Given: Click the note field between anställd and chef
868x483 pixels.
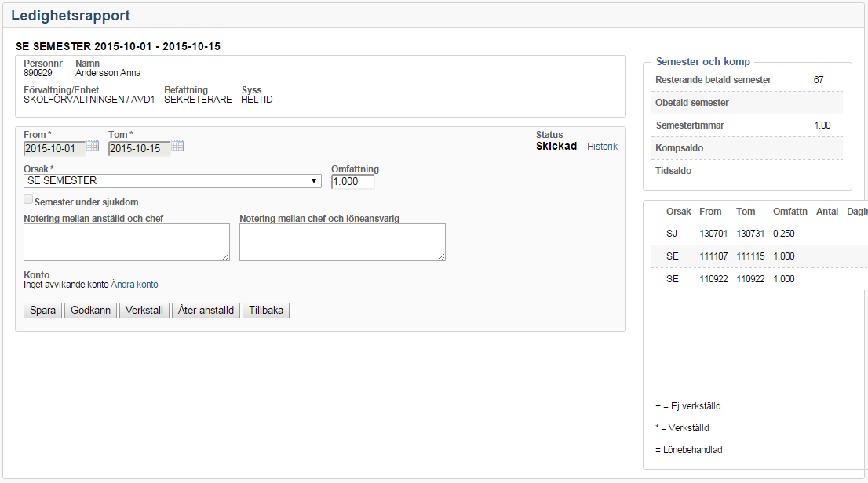Looking at the screenshot, I should click(126, 241).
